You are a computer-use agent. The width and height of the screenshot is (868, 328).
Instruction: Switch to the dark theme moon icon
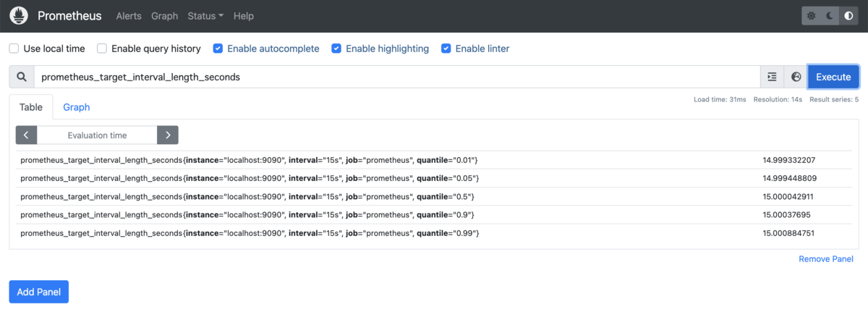(x=830, y=16)
